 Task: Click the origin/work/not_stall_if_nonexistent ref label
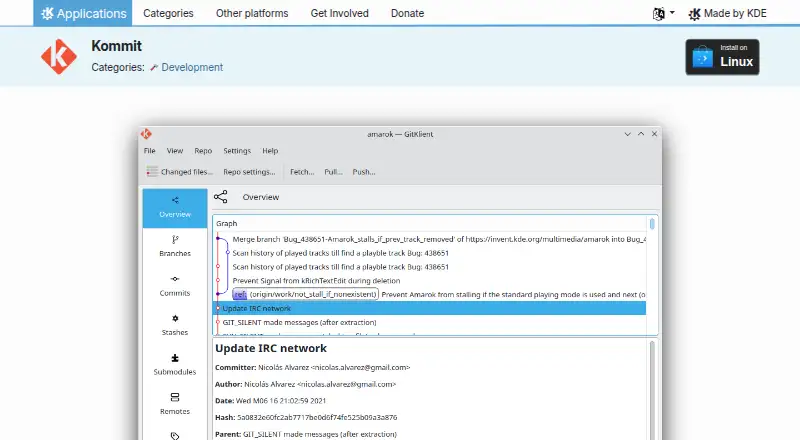(x=306, y=295)
